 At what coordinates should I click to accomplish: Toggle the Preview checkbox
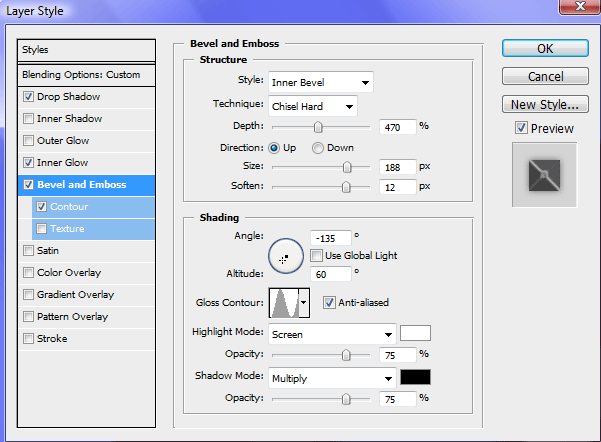[521, 128]
